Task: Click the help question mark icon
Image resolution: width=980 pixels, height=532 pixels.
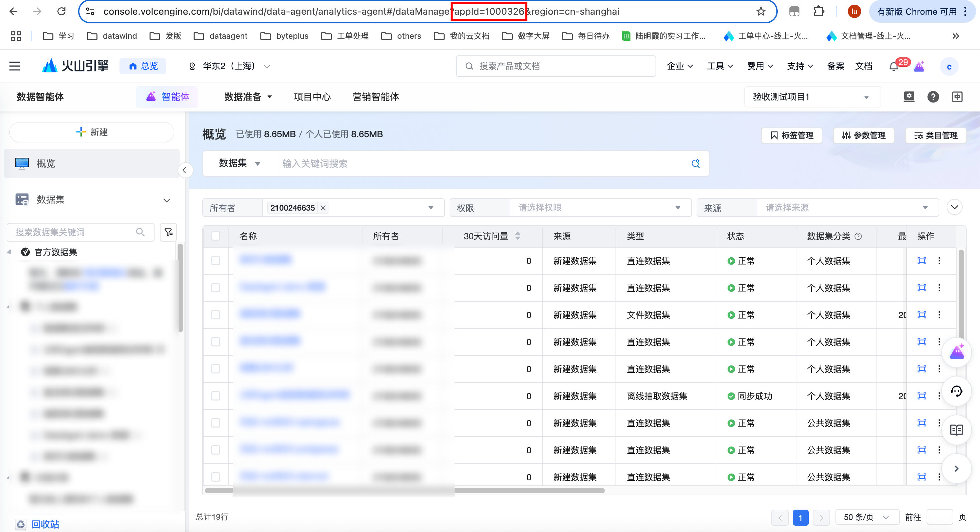Action: pyautogui.click(x=933, y=97)
